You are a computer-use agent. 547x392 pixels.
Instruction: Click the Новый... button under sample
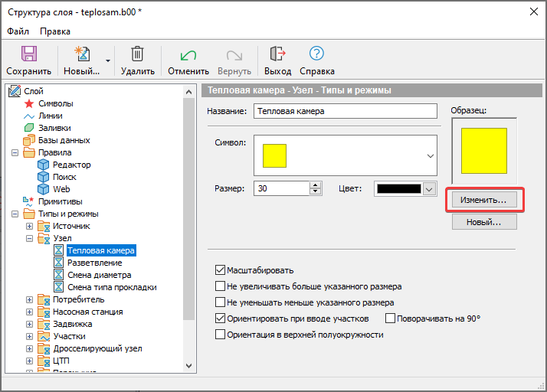click(x=484, y=222)
